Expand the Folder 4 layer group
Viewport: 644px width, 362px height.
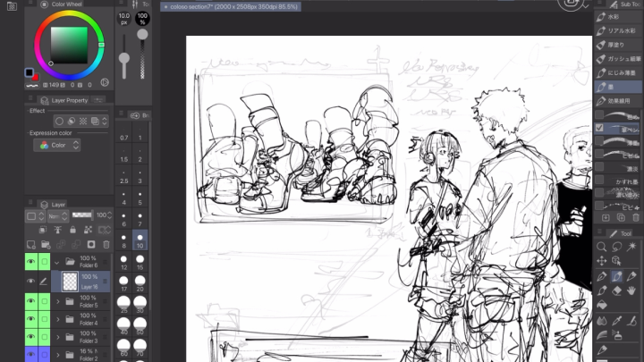click(x=57, y=321)
